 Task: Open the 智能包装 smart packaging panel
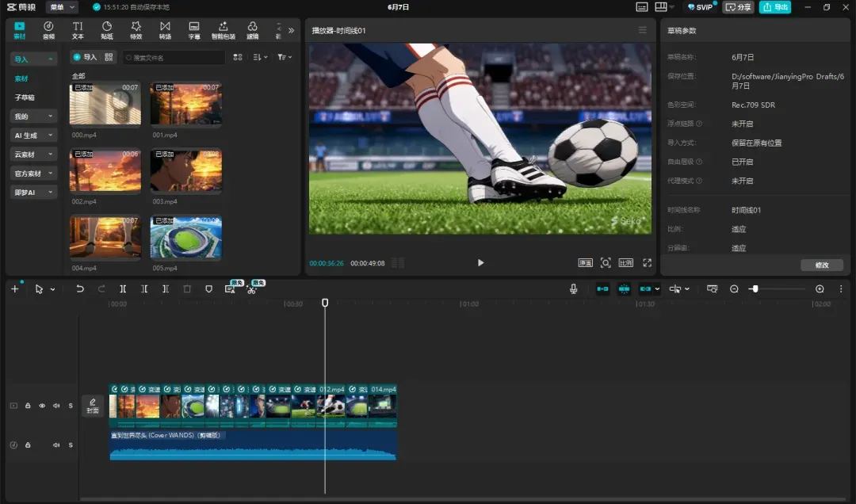click(x=224, y=30)
